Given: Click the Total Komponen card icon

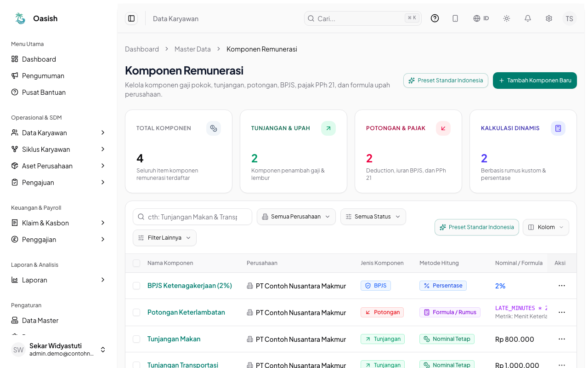Looking at the screenshot, I should click(214, 128).
